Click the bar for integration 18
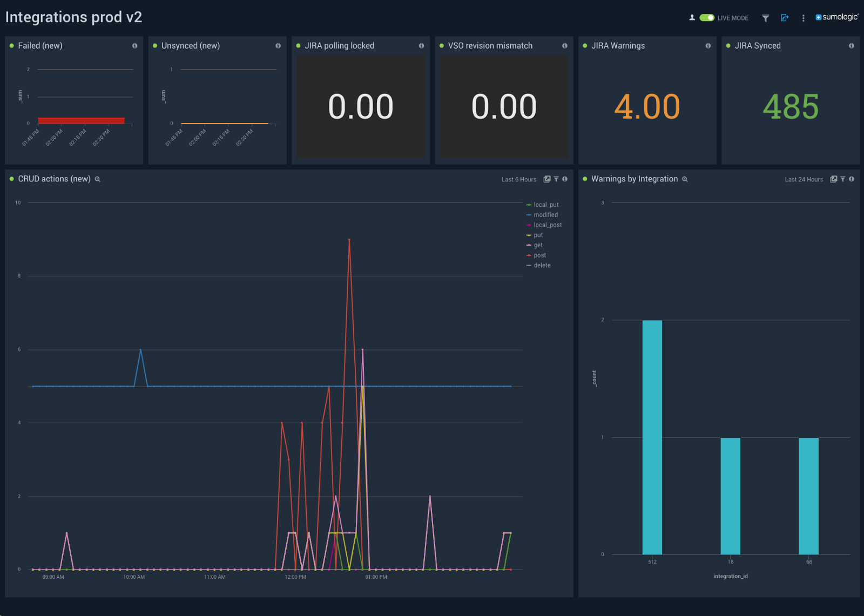Image resolution: width=864 pixels, height=616 pixels. [x=731, y=496]
